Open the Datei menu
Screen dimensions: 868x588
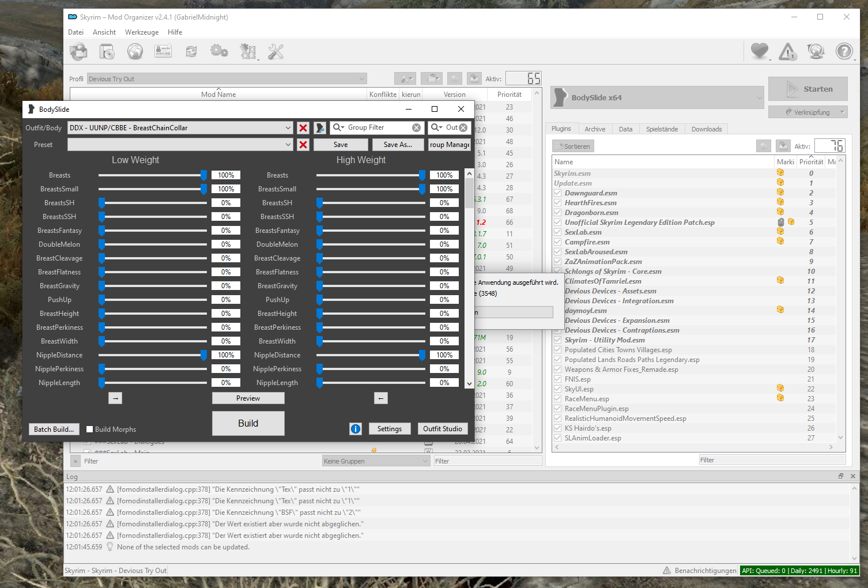(x=76, y=32)
